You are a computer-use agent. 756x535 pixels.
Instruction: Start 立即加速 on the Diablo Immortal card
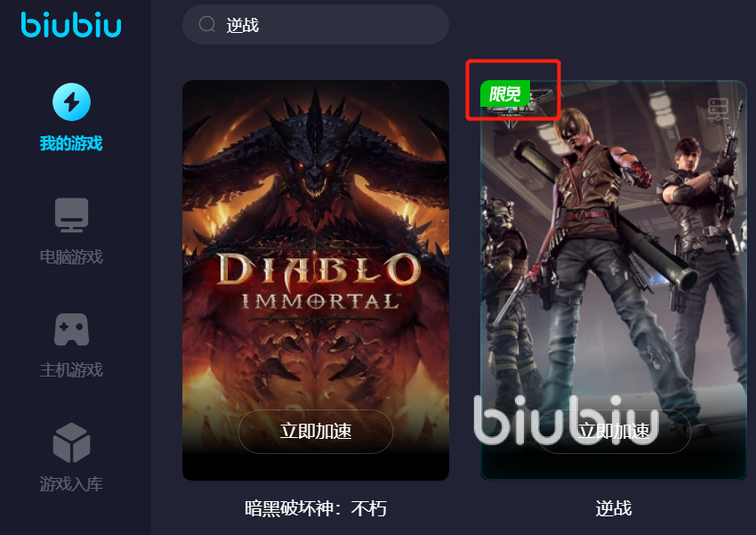click(316, 431)
